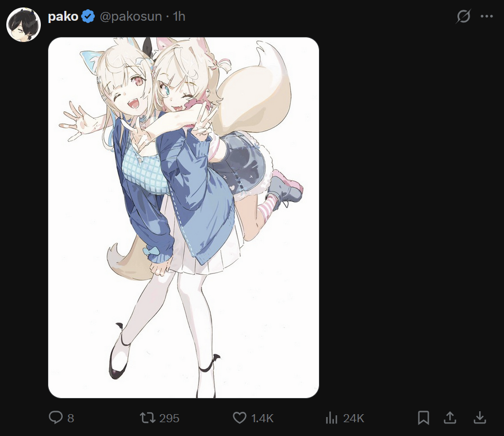Open pako's profile avatar picture
The height and width of the screenshot is (436, 504).
tap(24, 25)
